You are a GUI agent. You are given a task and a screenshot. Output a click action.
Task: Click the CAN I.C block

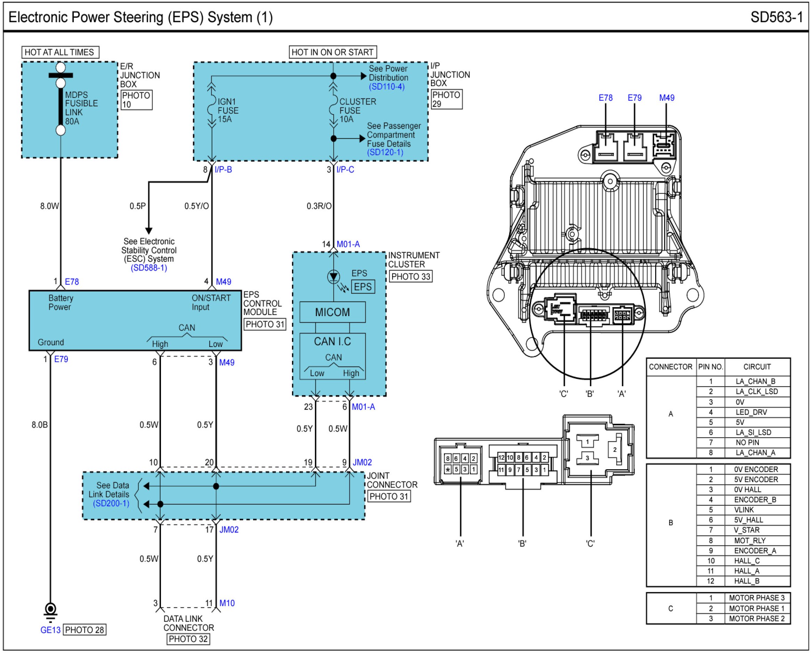tap(332, 341)
